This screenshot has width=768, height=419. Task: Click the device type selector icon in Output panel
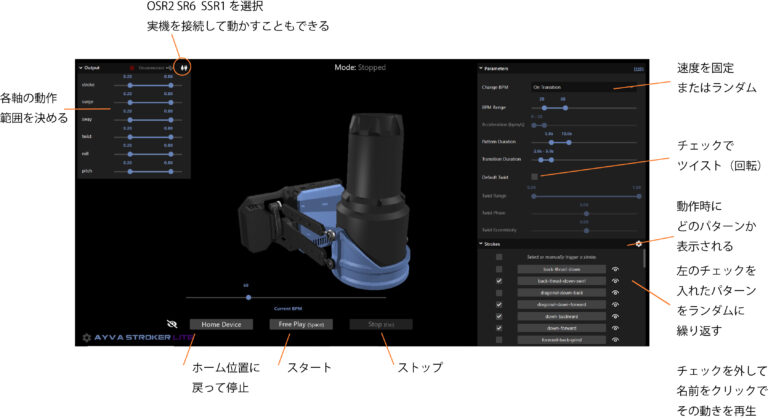[184, 68]
